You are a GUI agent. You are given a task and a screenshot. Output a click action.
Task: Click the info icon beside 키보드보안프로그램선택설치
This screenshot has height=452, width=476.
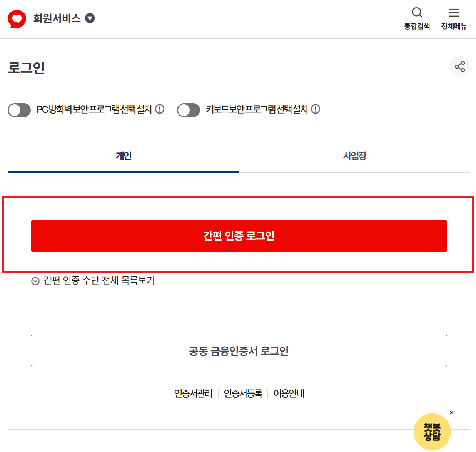pyautogui.click(x=316, y=109)
